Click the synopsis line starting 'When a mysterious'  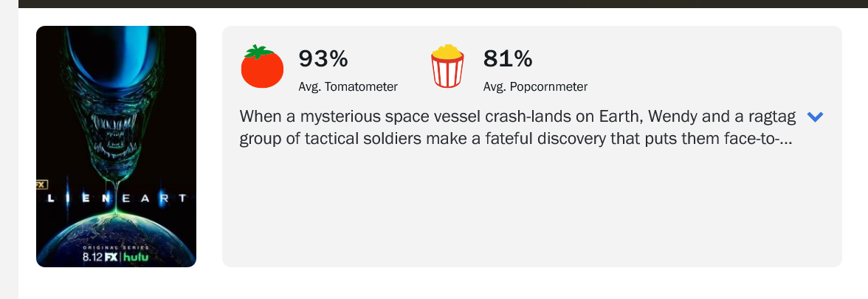tap(517, 117)
